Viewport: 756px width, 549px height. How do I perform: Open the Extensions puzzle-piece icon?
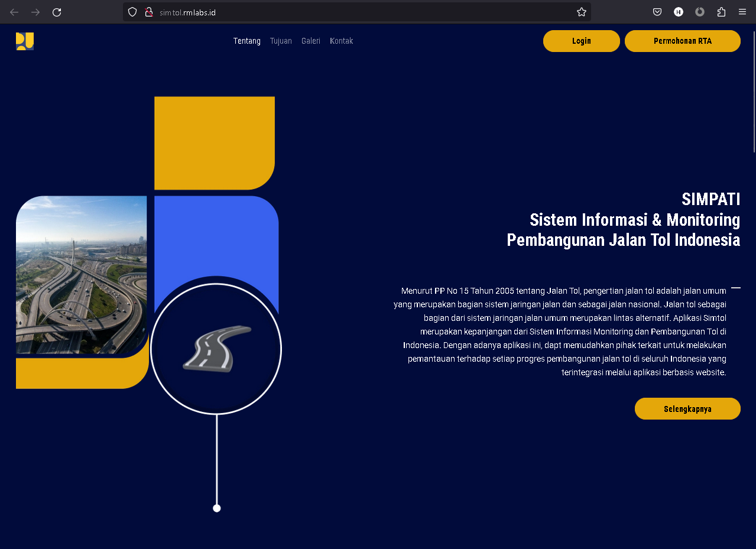pyautogui.click(x=721, y=12)
